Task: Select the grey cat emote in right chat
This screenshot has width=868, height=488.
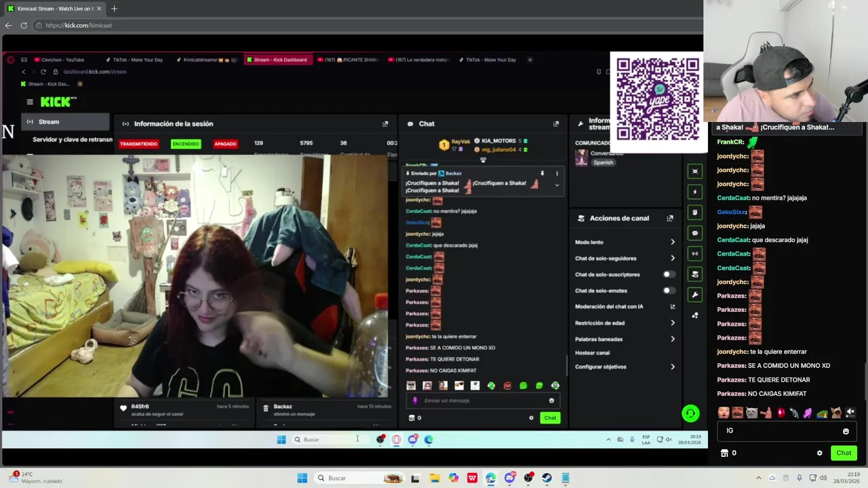Action: click(751, 412)
